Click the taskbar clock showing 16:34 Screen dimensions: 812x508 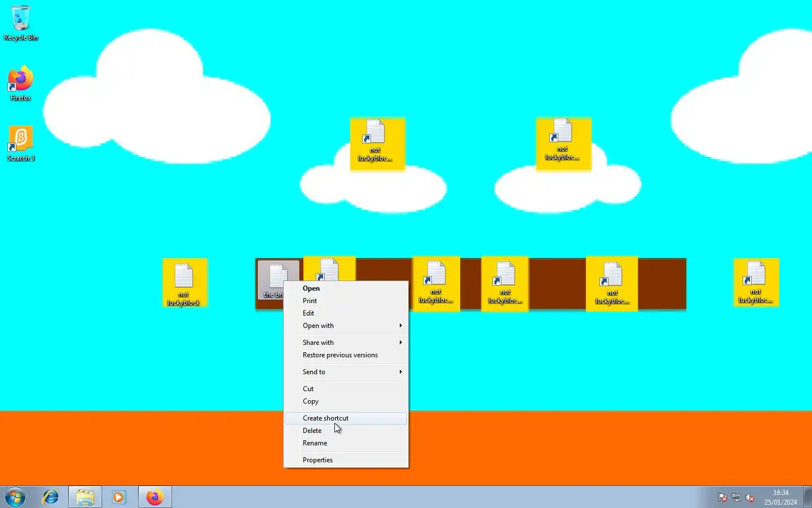click(780, 497)
